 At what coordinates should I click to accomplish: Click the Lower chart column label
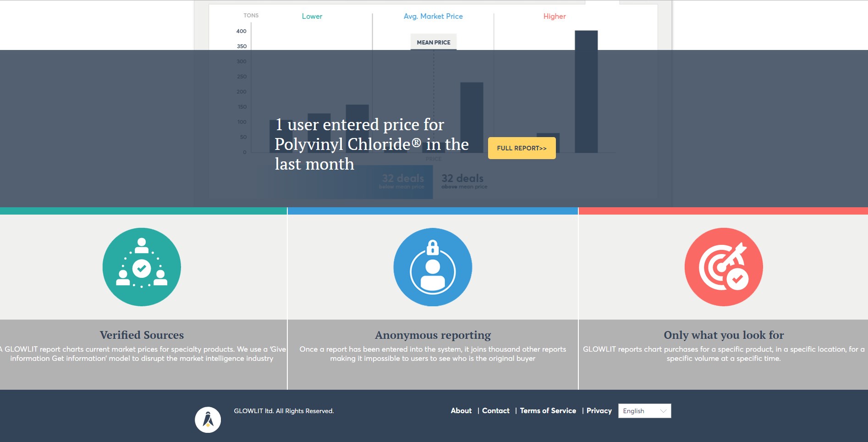point(312,17)
